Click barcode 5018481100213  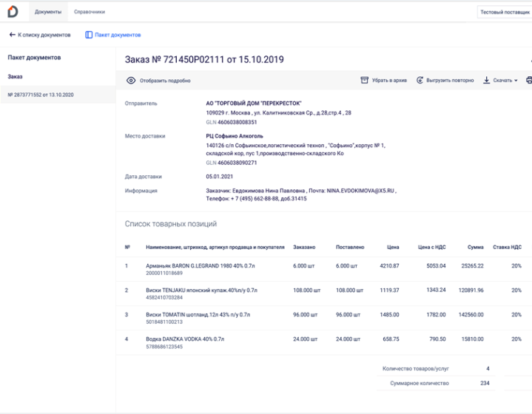(164, 322)
